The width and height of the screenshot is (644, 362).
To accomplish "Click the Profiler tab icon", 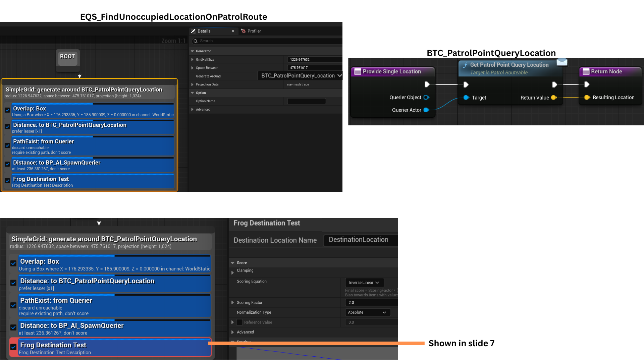I will tap(243, 31).
